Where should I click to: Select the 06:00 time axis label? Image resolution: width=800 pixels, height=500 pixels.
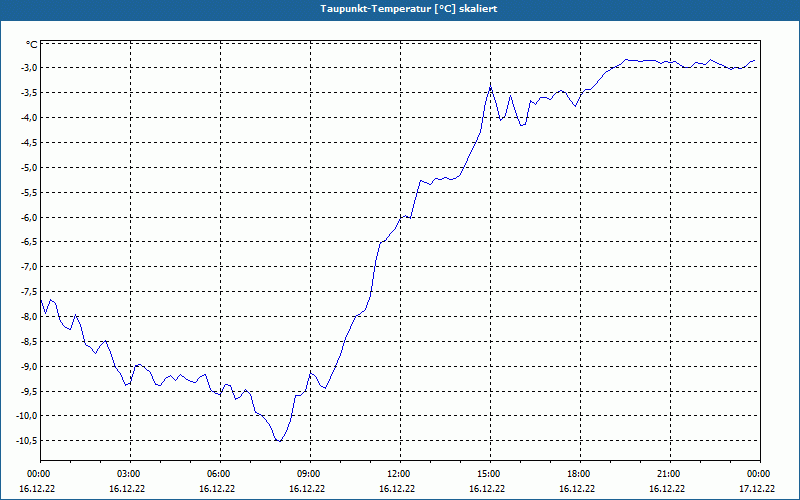[x=218, y=474]
